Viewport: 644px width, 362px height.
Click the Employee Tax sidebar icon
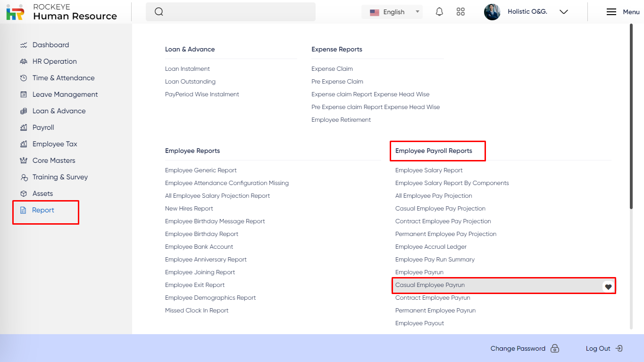(24, 144)
